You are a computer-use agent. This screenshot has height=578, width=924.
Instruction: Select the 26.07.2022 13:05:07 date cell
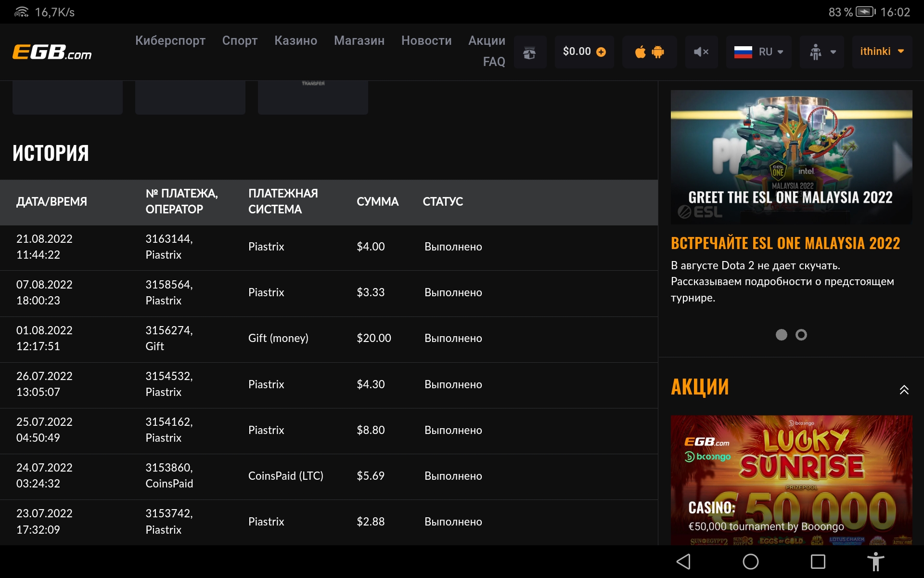[x=44, y=384]
